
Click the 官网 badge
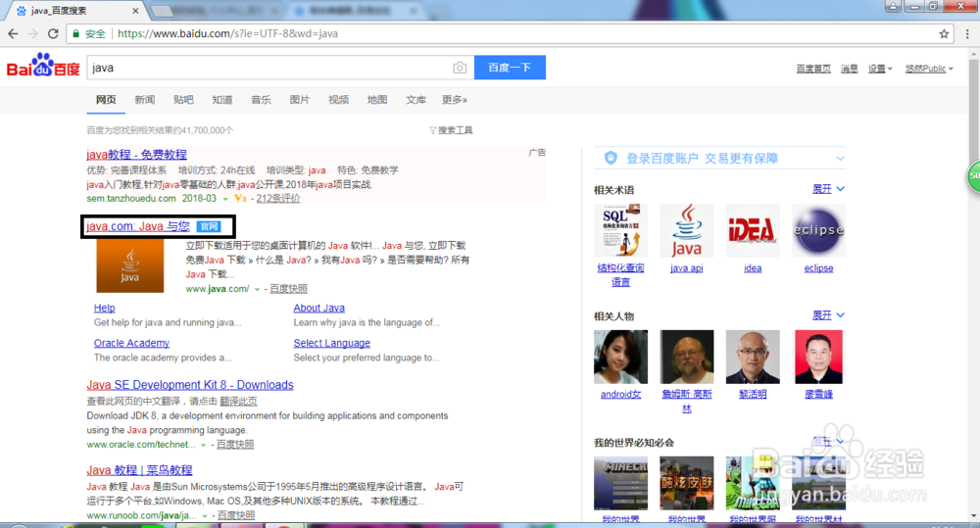(x=209, y=227)
